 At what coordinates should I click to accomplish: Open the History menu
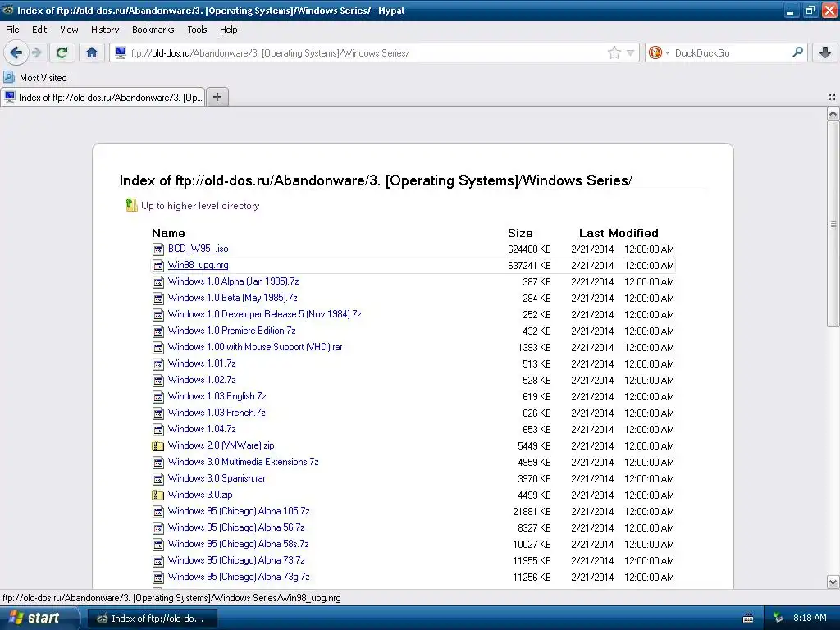pyautogui.click(x=104, y=30)
